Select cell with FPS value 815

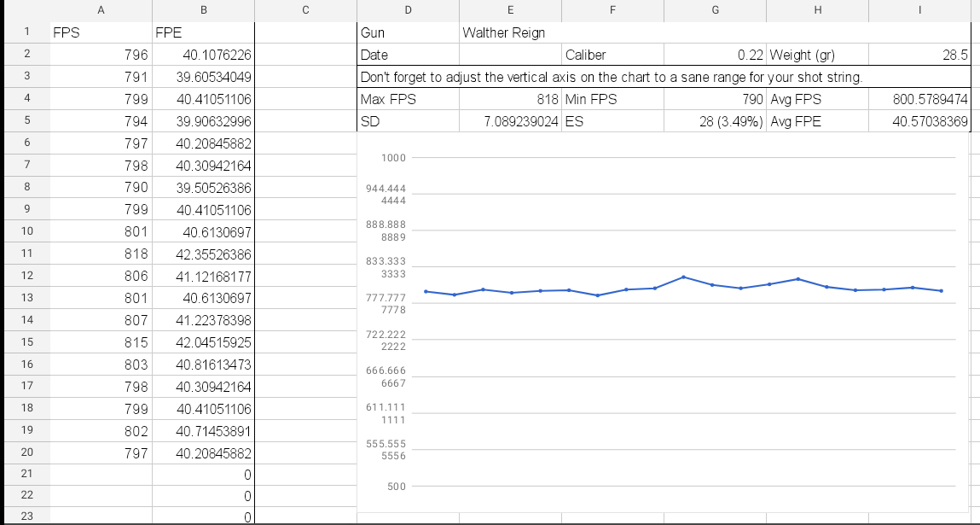click(x=101, y=343)
